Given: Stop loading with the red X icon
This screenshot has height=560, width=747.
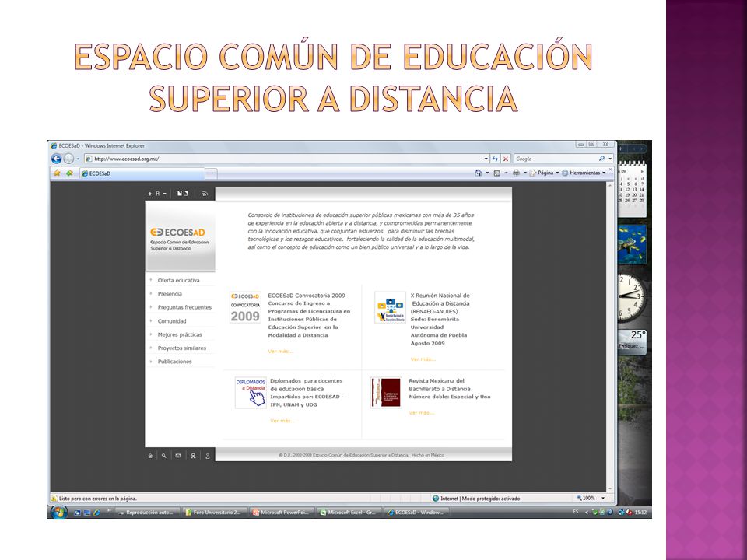Looking at the screenshot, I should pyautogui.click(x=506, y=159).
